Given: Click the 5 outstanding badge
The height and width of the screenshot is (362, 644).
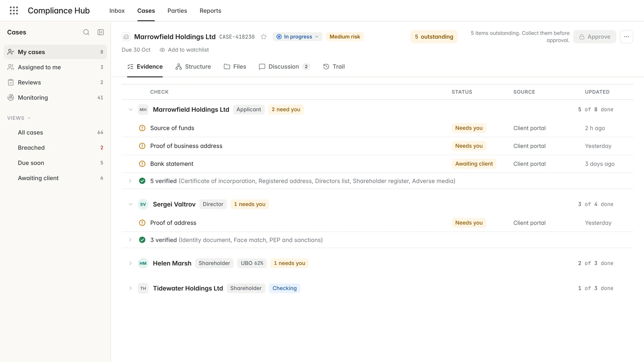Looking at the screenshot, I should [x=434, y=37].
